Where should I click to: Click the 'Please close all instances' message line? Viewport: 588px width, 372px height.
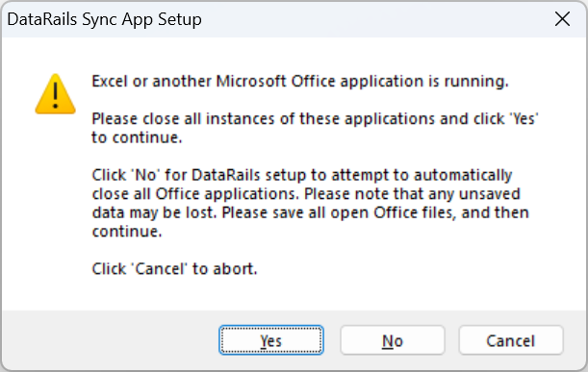[x=315, y=119]
